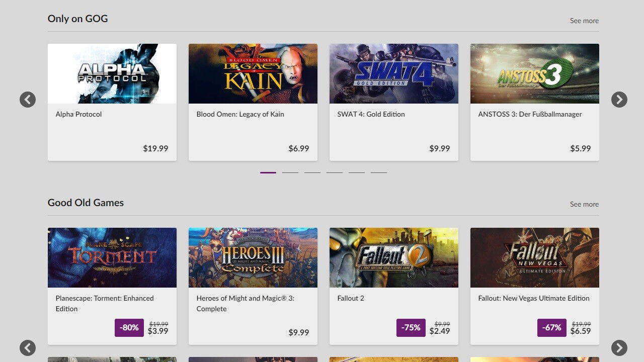Click the -80% discount badge on Planescape
This screenshot has height=362, width=644.
click(x=129, y=327)
